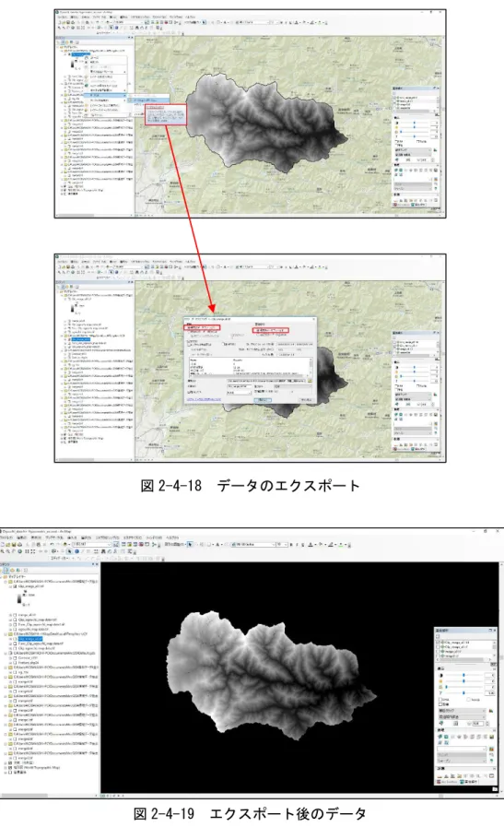Open ジオプロセシング menu in bottom ArcMap window
The height and width of the screenshot is (827, 504).
click(x=107, y=538)
